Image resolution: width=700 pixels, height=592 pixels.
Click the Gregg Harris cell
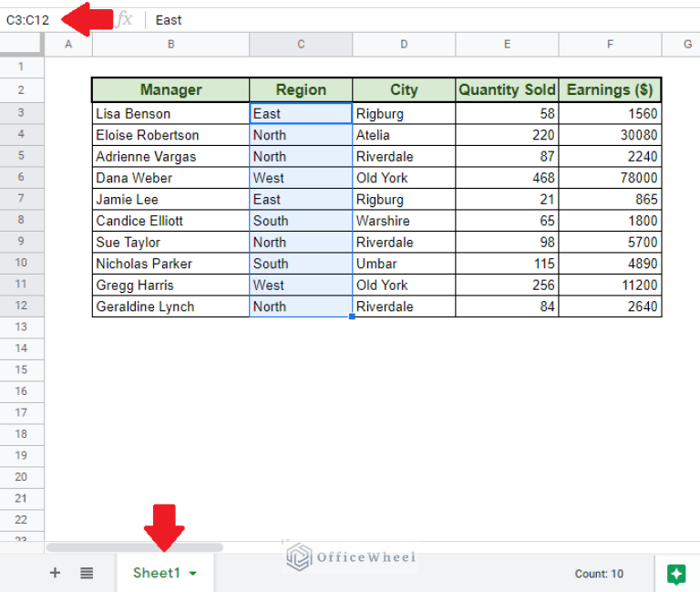(171, 285)
